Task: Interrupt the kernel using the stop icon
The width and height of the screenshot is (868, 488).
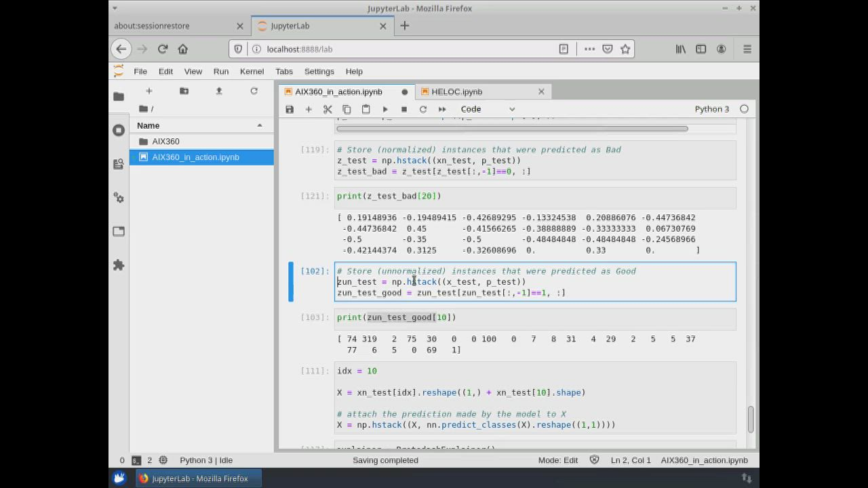Action: pos(404,109)
